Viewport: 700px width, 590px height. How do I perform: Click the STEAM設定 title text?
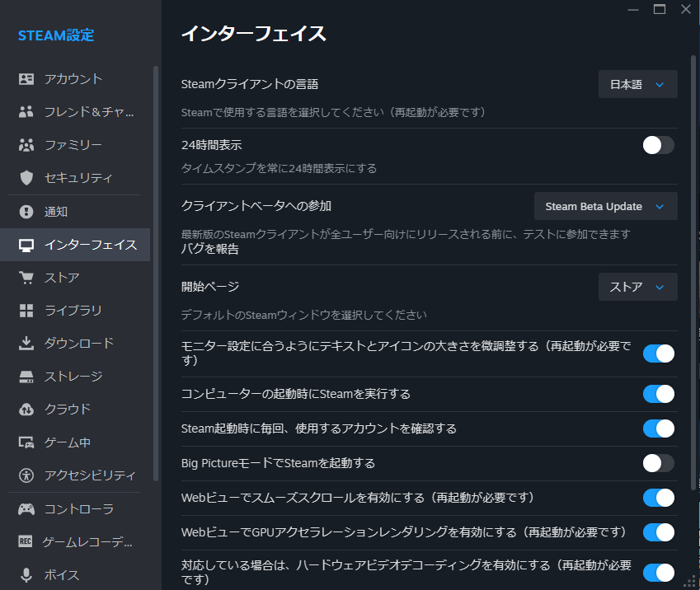pos(56,35)
